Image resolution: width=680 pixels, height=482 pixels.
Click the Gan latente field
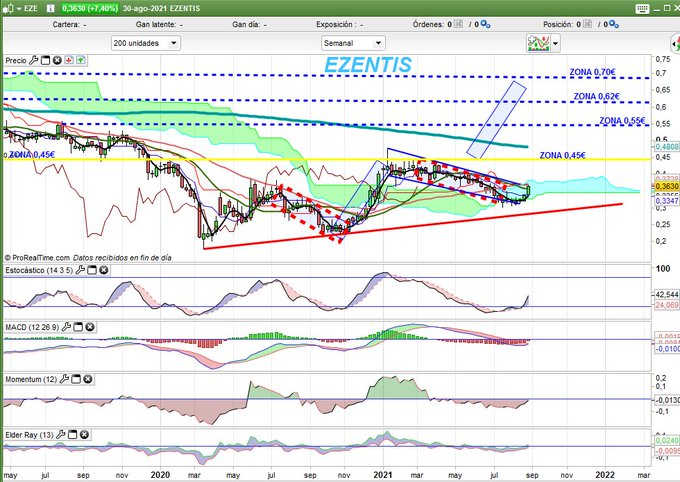pyautogui.click(x=159, y=25)
